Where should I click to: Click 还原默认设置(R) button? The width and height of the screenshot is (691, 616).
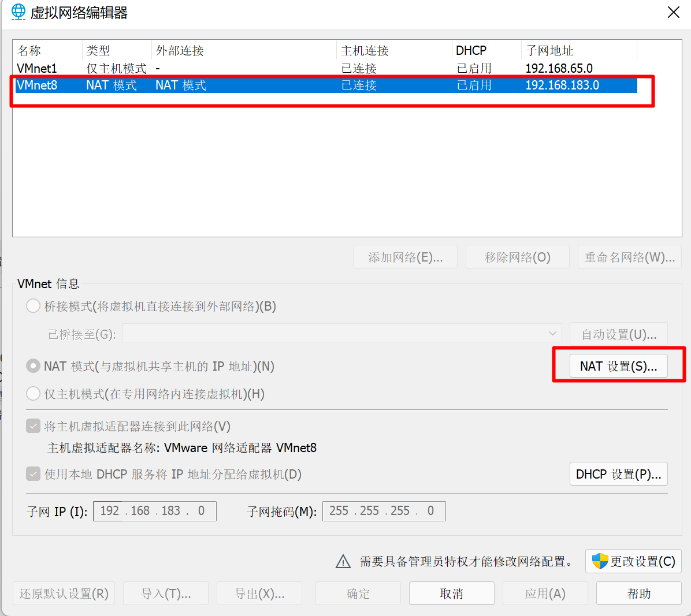(x=64, y=593)
